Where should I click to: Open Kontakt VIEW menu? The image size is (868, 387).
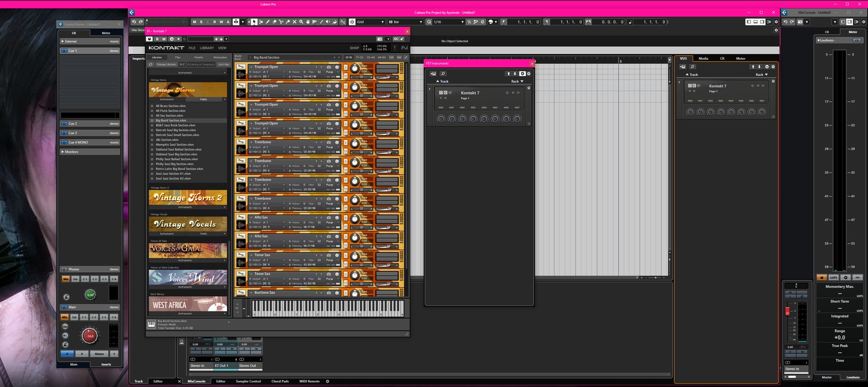(222, 48)
